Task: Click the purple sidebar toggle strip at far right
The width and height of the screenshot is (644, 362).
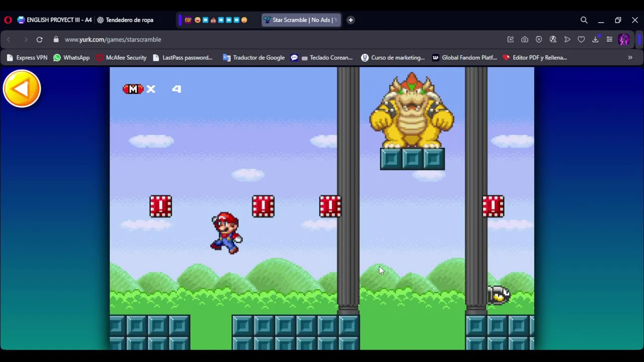Action: (x=639, y=39)
